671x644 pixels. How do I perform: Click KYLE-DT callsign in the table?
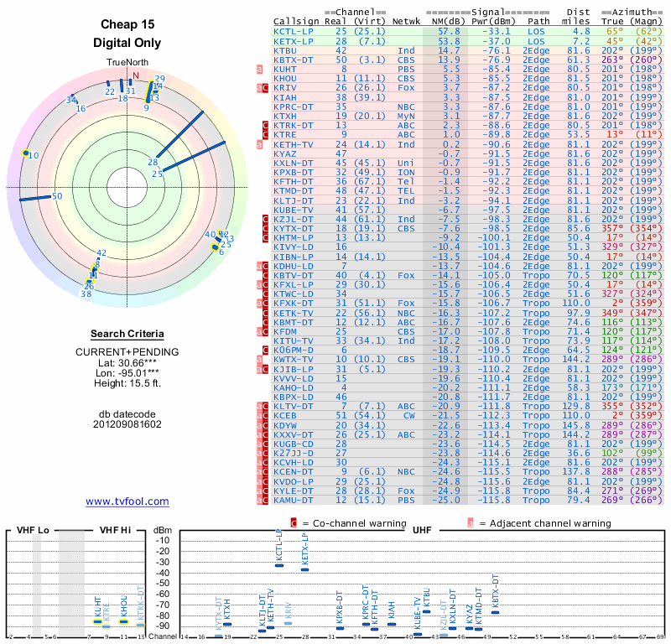(x=293, y=491)
